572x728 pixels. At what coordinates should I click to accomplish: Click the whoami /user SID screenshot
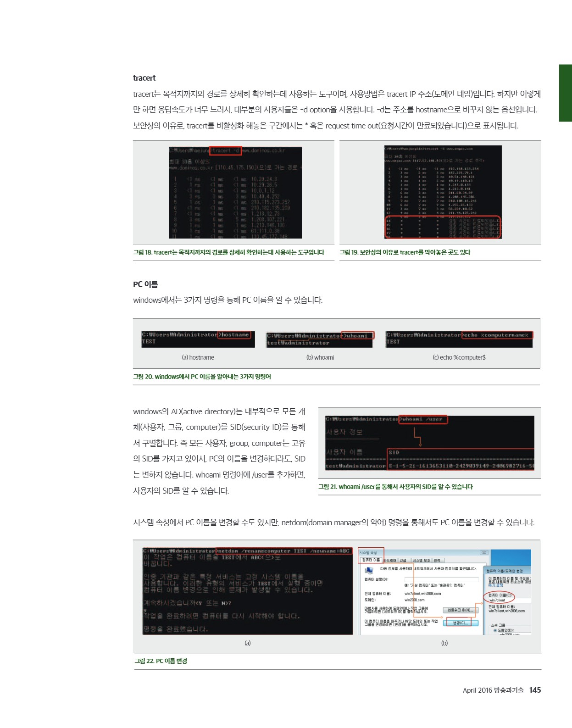429,443
